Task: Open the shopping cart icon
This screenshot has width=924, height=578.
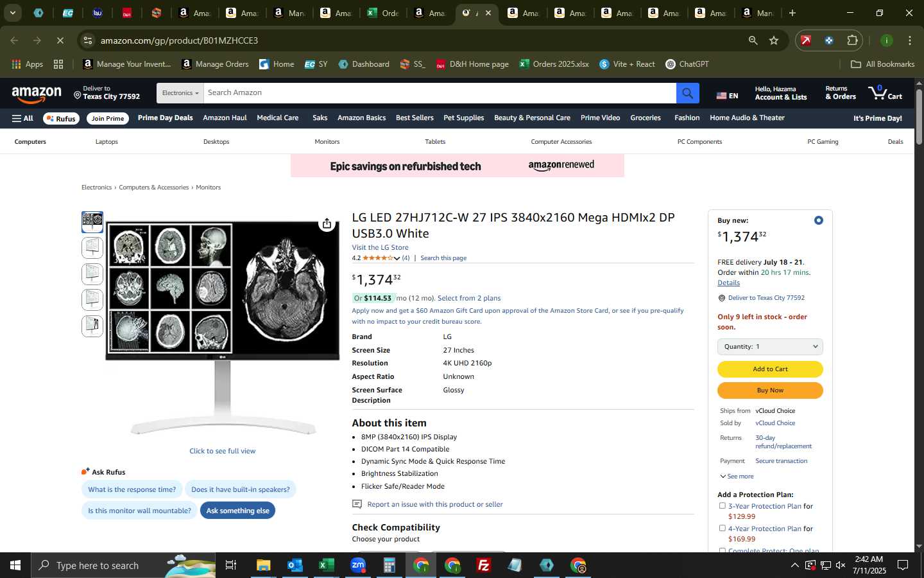Action: point(886,93)
